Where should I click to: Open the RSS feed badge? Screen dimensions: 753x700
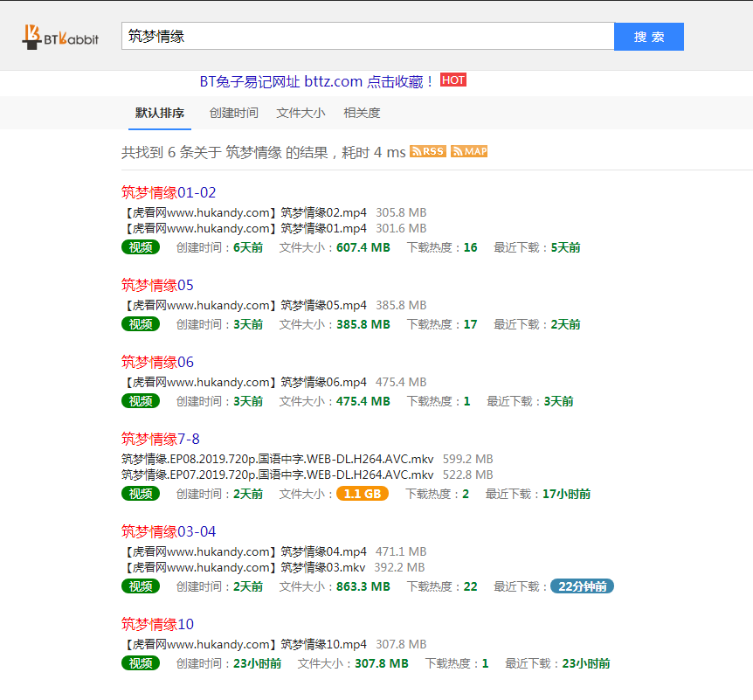tap(427, 151)
